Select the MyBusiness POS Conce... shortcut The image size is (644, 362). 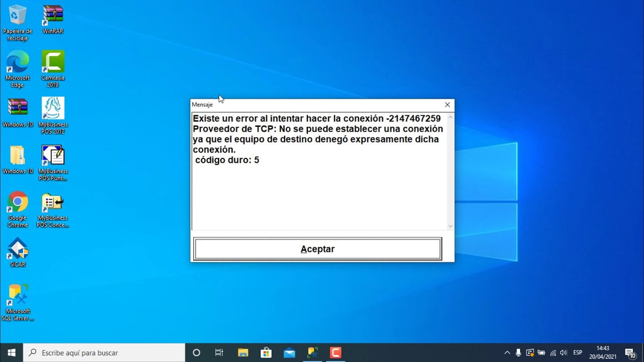click(x=53, y=210)
